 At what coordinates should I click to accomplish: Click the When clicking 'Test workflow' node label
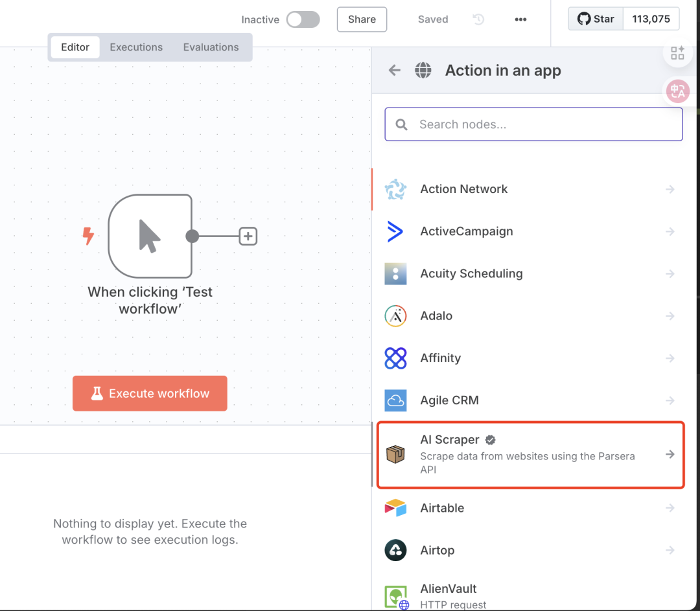(x=150, y=301)
